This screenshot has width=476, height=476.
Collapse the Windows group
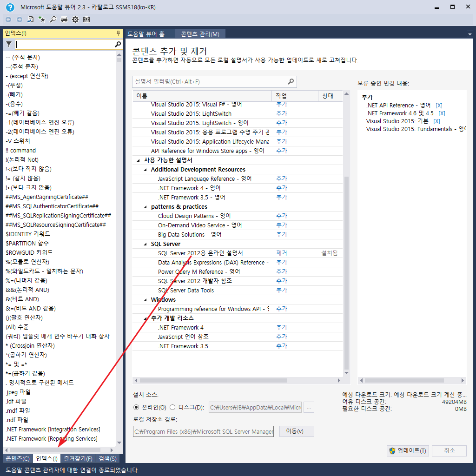click(x=145, y=300)
